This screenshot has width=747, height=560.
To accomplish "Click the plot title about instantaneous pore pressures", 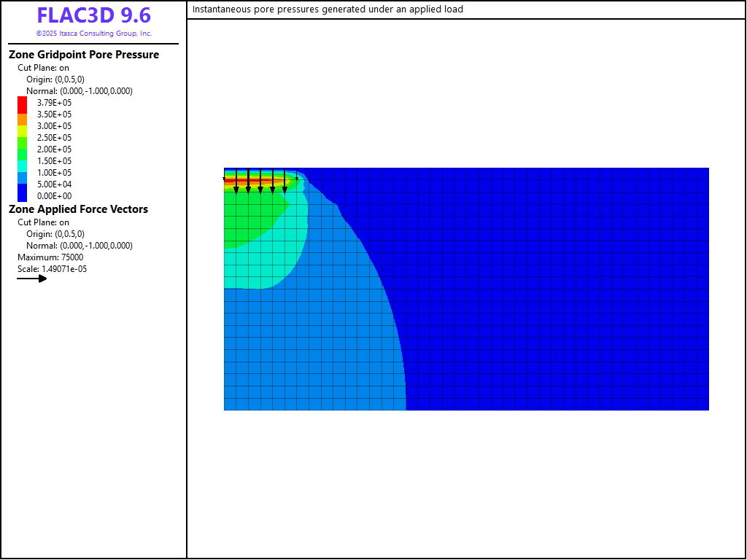I will 328,9.
